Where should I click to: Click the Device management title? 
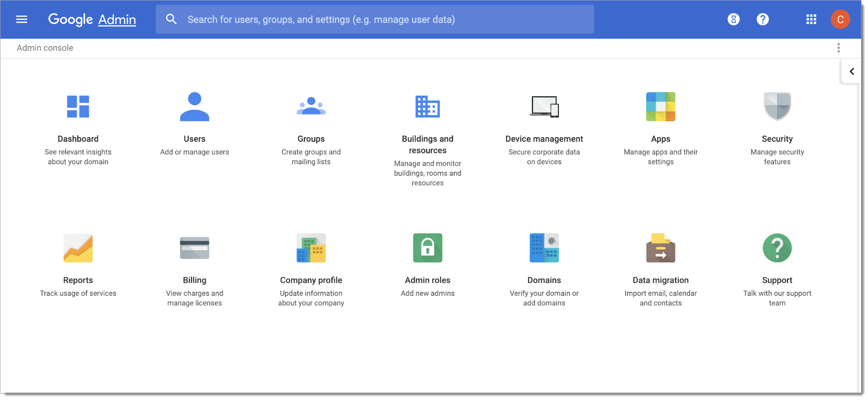[x=544, y=139]
